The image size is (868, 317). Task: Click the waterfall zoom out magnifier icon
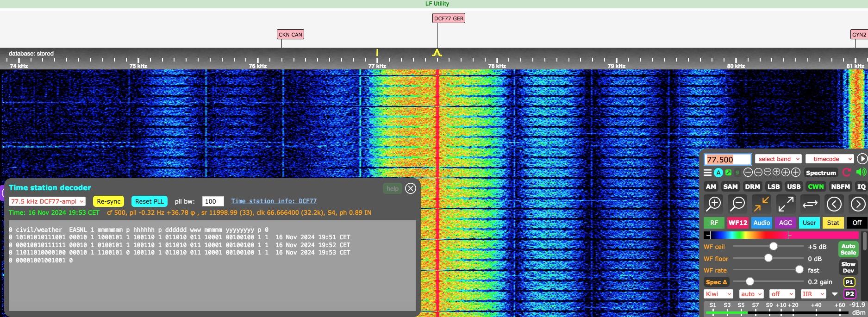click(737, 204)
